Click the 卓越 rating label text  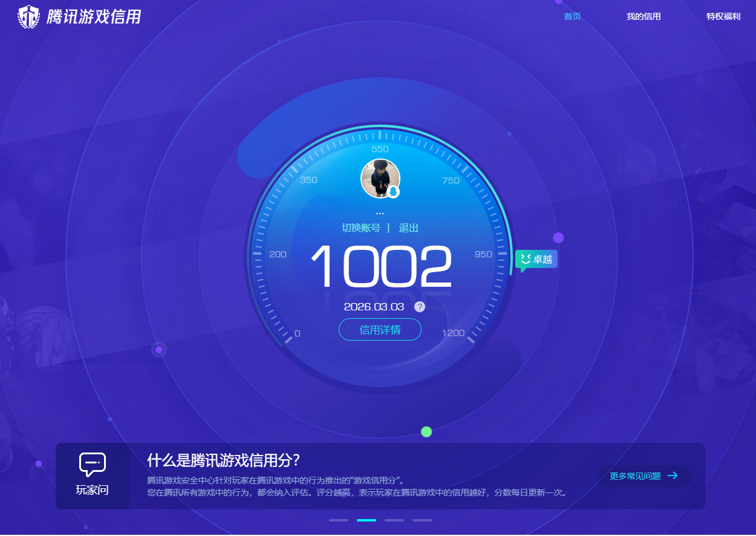543,260
